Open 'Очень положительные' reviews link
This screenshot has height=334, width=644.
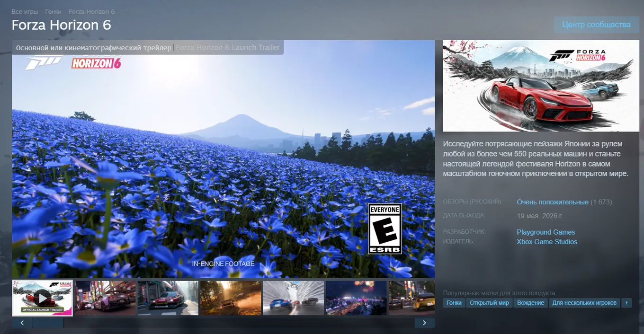[553, 202]
